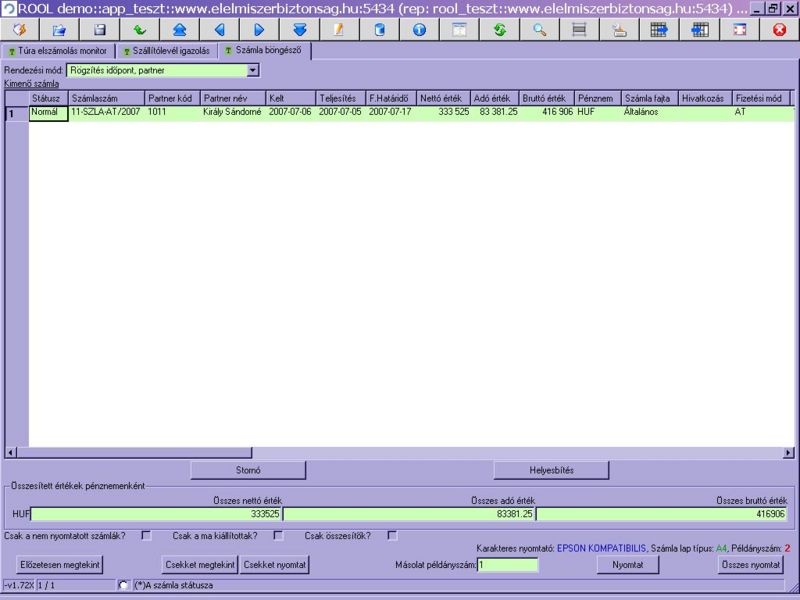Viewport: 800px width, 600px height.
Task: Click the green refresh icon
Action: click(499, 30)
